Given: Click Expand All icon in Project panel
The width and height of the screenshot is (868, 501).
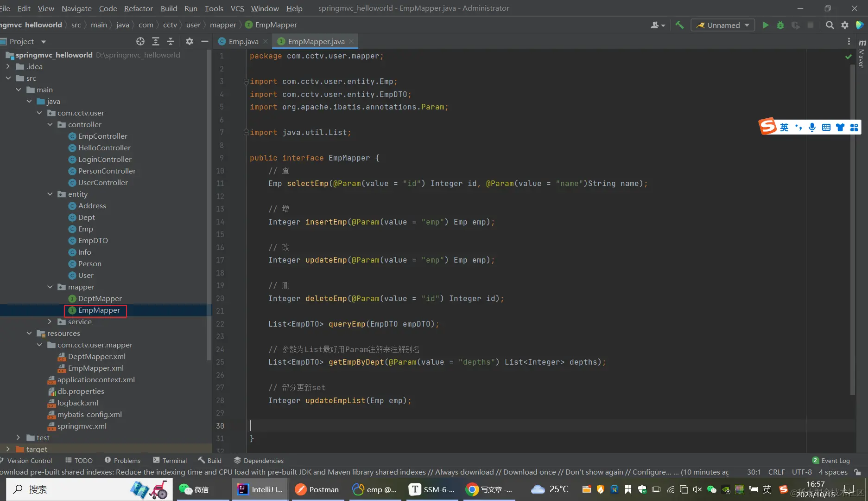Looking at the screenshot, I should 156,41.
